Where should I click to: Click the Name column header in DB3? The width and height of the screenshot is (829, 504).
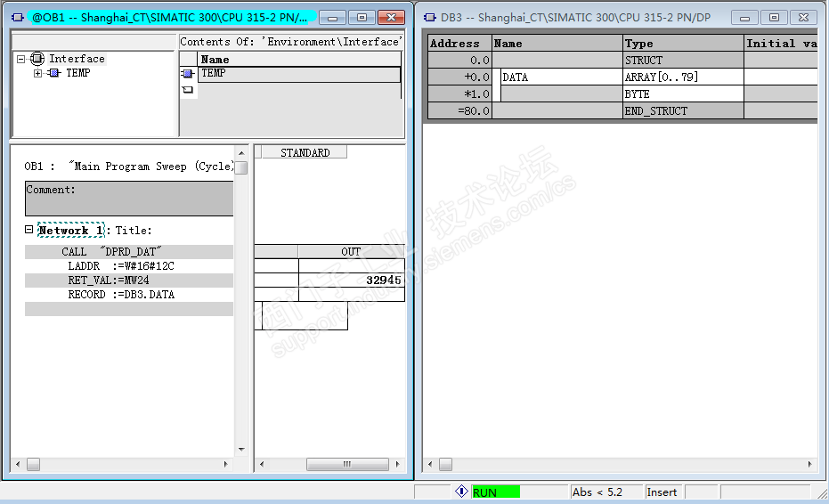point(557,44)
